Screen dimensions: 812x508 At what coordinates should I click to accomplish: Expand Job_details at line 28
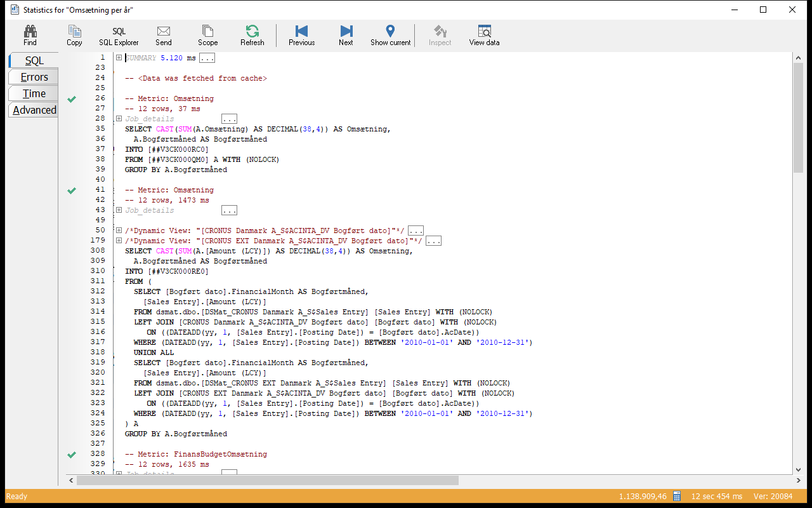click(119, 119)
